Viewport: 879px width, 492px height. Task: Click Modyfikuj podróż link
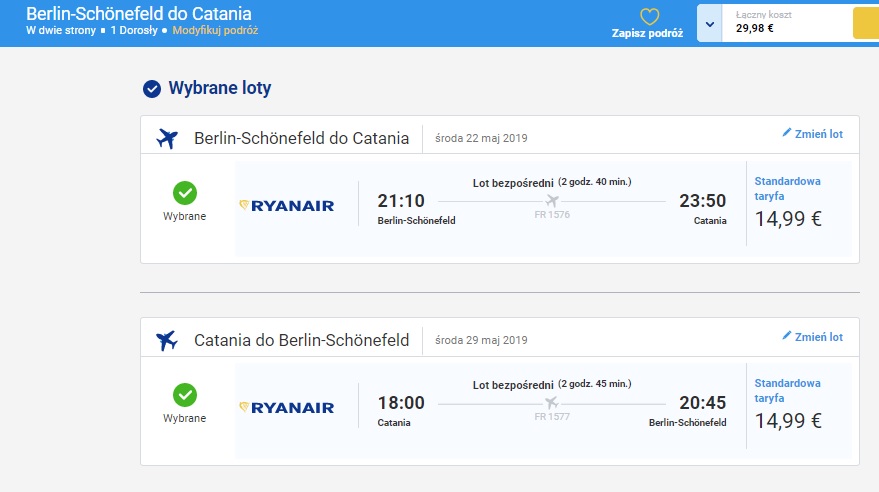[215, 30]
